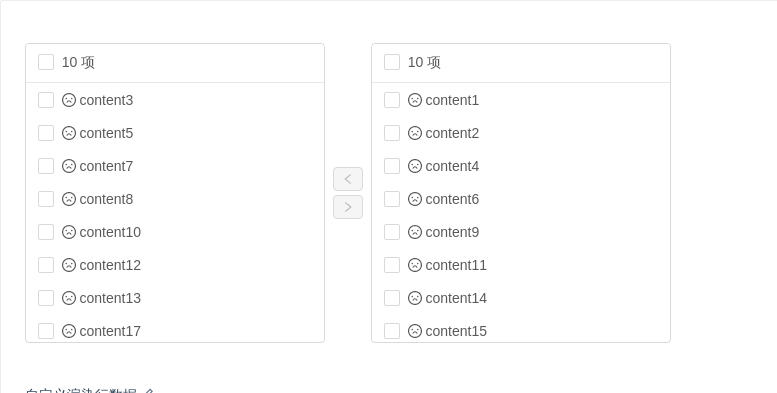Move selected items right with arrow button
The width and height of the screenshot is (777, 393).
tap(348, 207)
